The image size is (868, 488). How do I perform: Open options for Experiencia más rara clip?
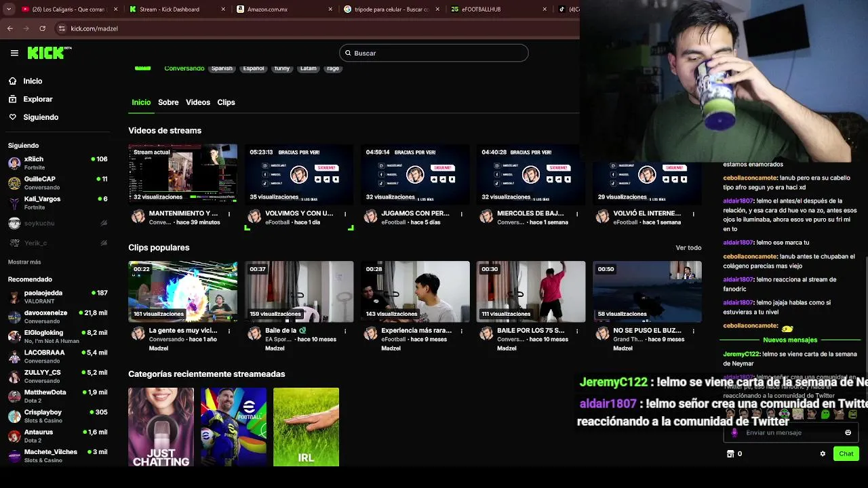coord(461,331)
